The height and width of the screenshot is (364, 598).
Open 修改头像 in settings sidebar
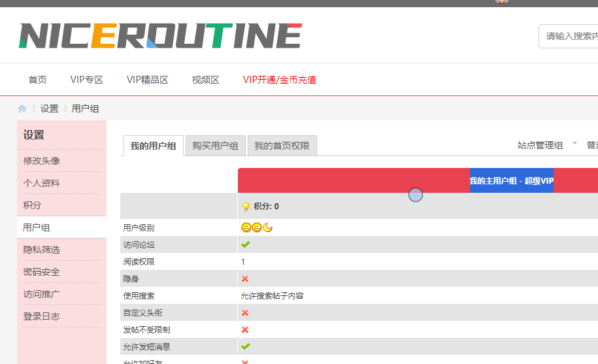pyautogui.click(x=42, y=161)
